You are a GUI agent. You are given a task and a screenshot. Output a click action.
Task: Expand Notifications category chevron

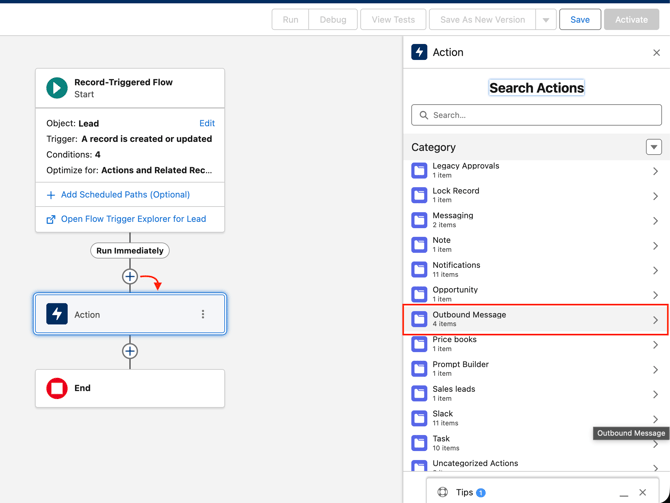[655, 270]
